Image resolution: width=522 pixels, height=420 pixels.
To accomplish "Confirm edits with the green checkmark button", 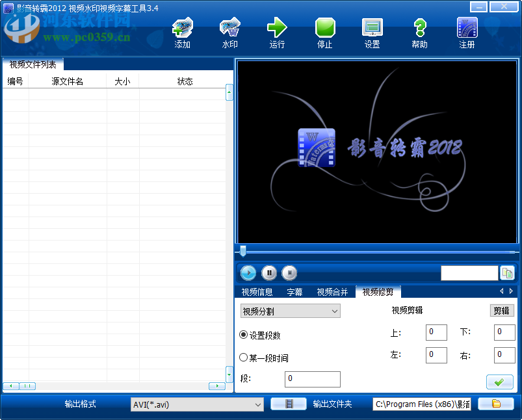I will tap(499, 382).
